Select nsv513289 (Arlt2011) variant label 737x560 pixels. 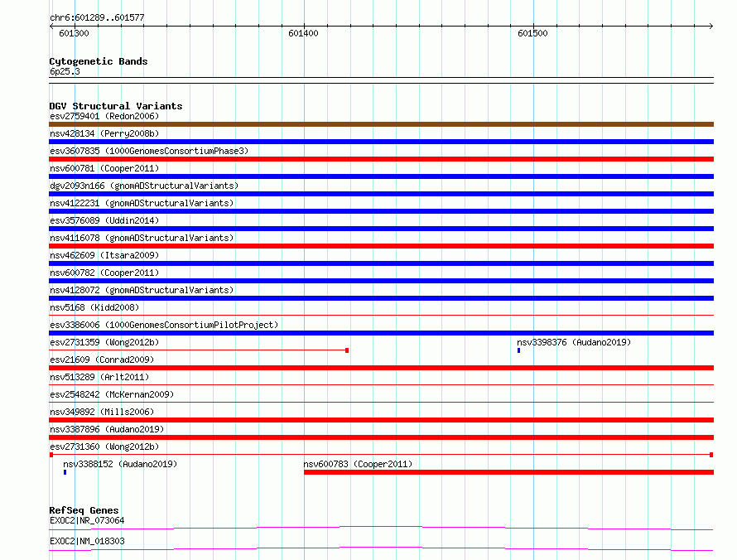99,377
